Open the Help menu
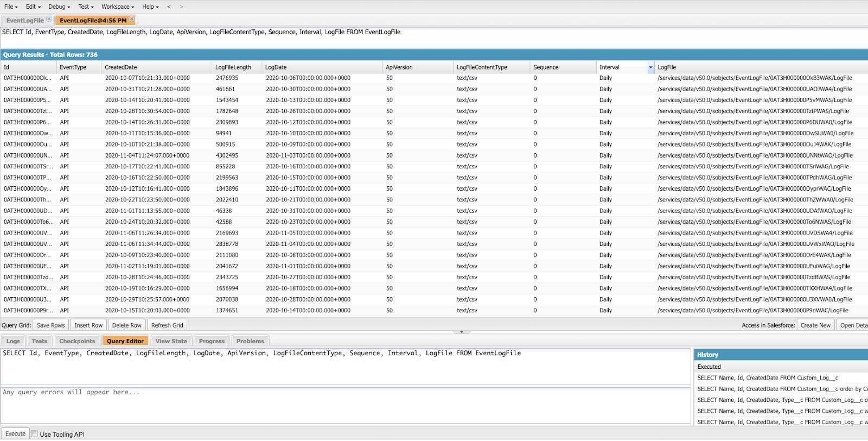Image resolution: width=868 pixels, height=441 pixels. [150, 7]
